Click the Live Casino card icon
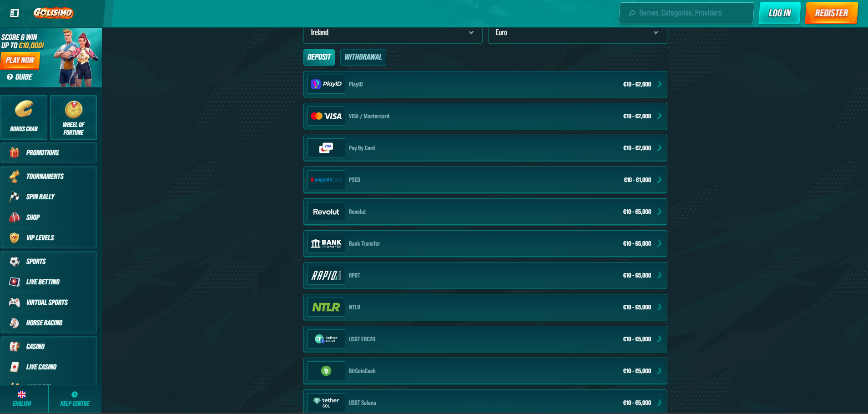This screenshot has height=414, width=868. (x=15, y=367)
